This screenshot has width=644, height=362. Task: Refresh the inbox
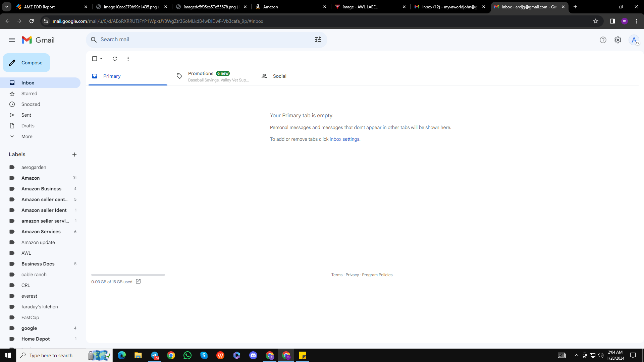coord(115,59)
